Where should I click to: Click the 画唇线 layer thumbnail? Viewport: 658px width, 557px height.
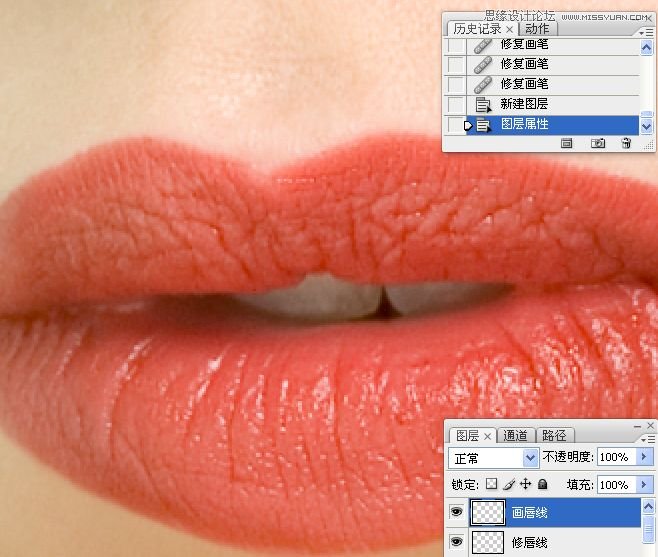pyautogui.click(x=488, y=513)
